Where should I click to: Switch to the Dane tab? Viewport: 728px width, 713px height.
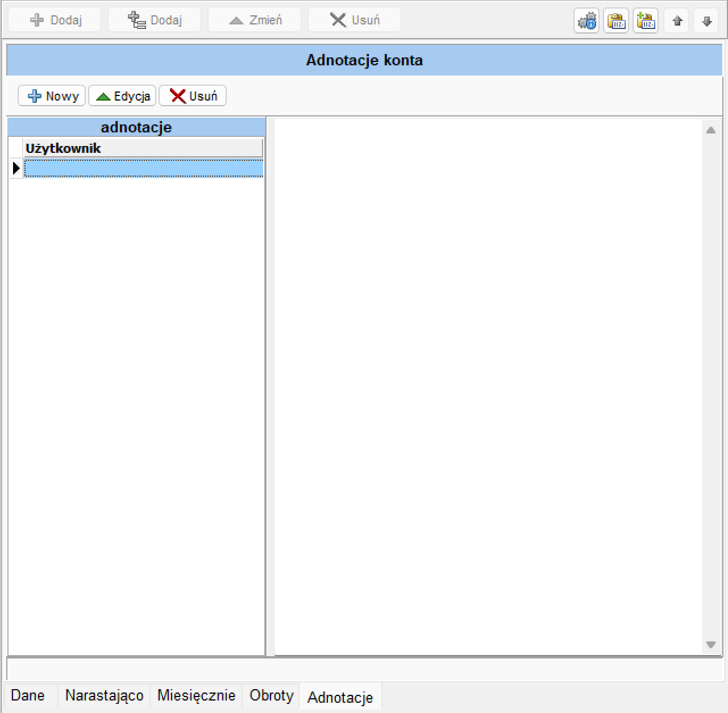point(28,695)
